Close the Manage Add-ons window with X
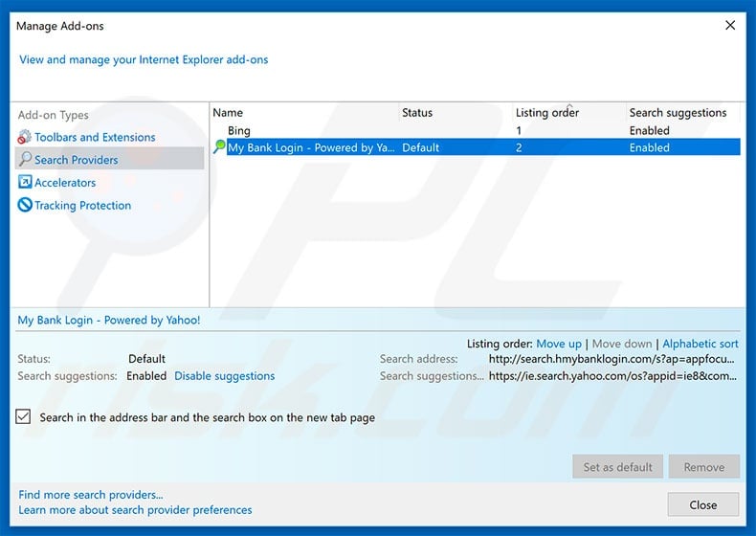 pyautogui.click(x=730, y=25)
